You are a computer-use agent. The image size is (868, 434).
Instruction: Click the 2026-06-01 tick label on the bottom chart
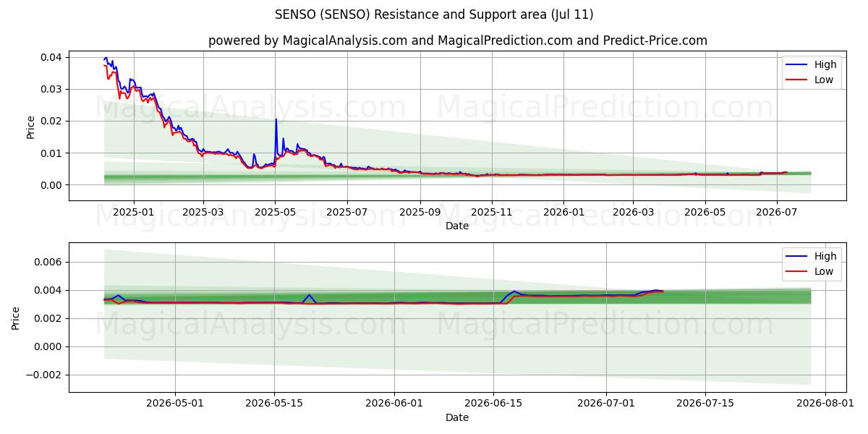[395, 404]
